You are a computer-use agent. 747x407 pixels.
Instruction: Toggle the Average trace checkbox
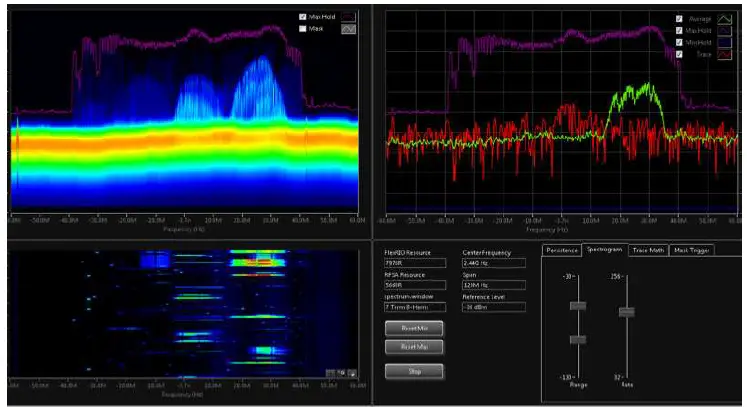(x=680, y=19)
